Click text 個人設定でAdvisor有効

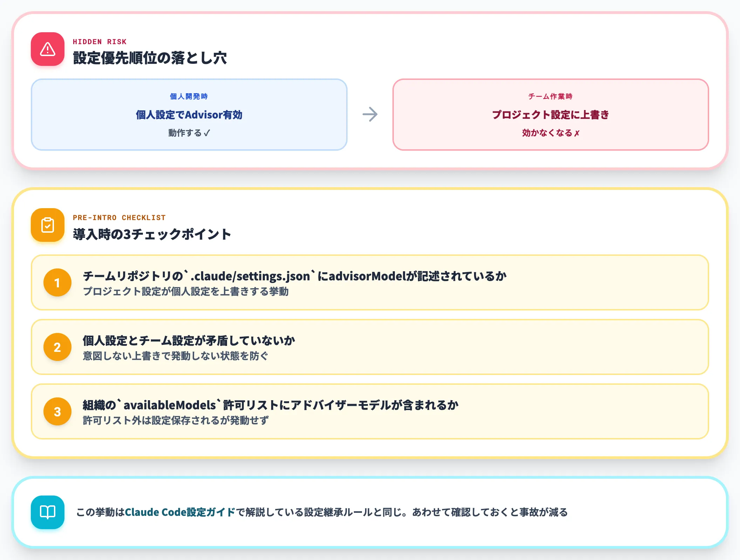coord(189,115)
